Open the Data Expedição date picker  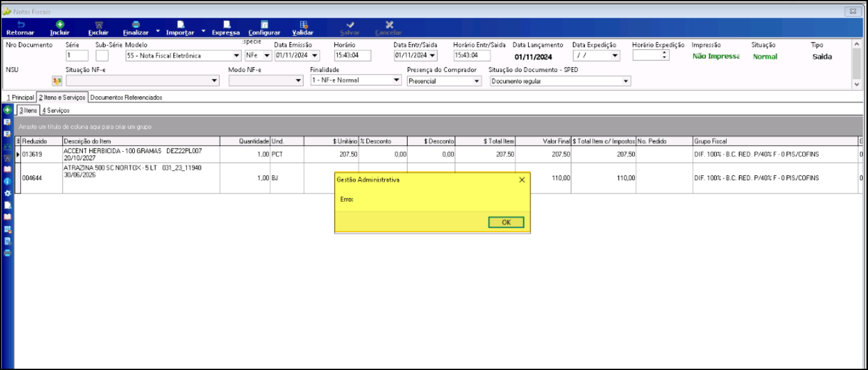[x=615, y=56]
